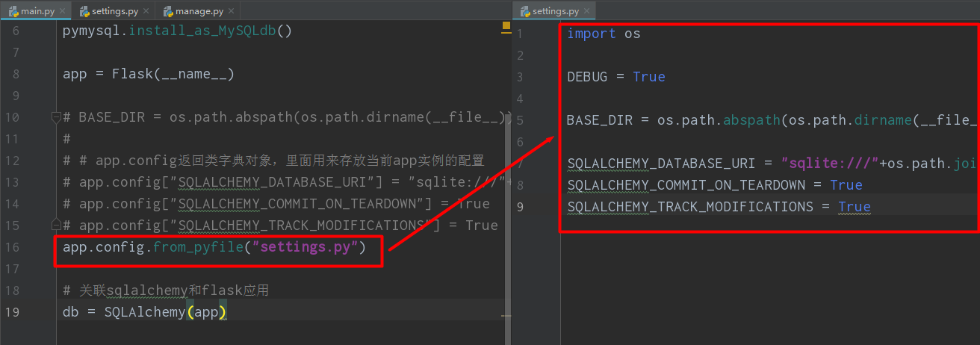
Task: Close the main.py tab
Action: pyautogui.click(x=62, y=11)
